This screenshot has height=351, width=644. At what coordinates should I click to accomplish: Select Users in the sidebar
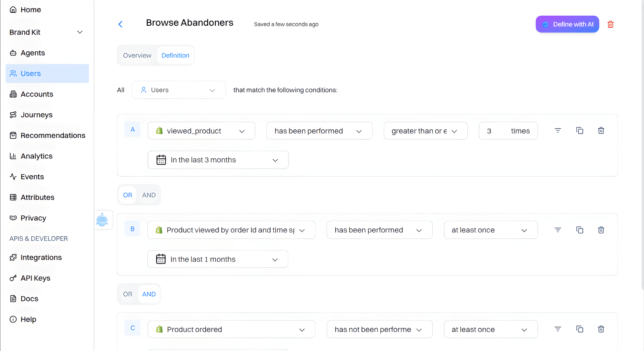[47, 74]
